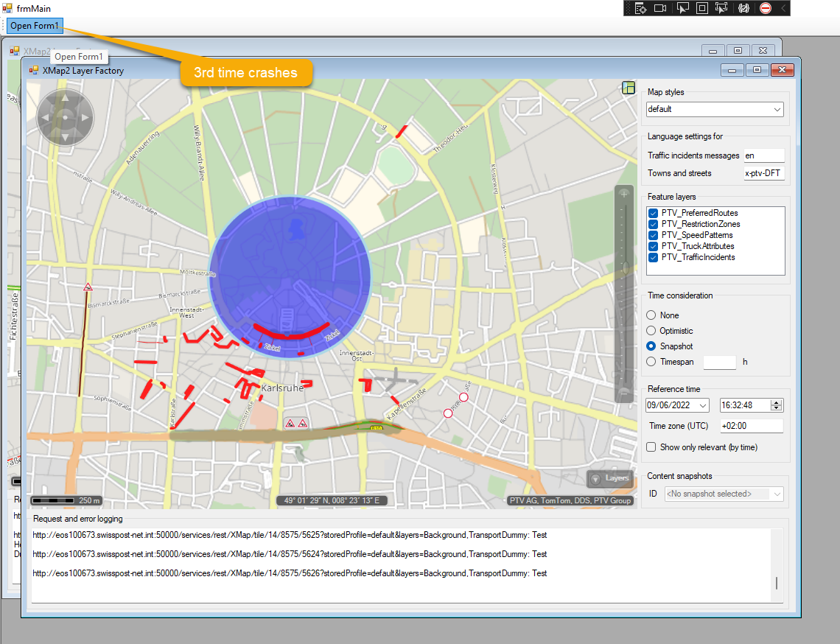Open the map overview toggle icon

628,88
